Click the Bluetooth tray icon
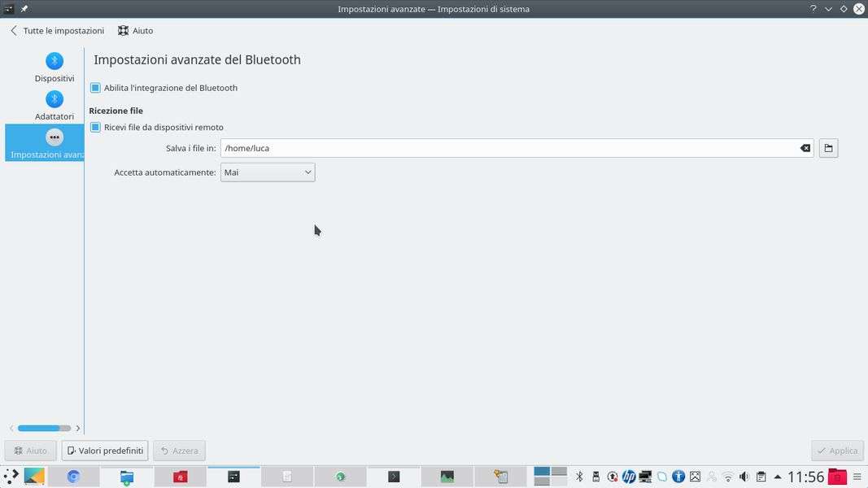Viewport: 868px width, 488px height. tap(579, 477)
